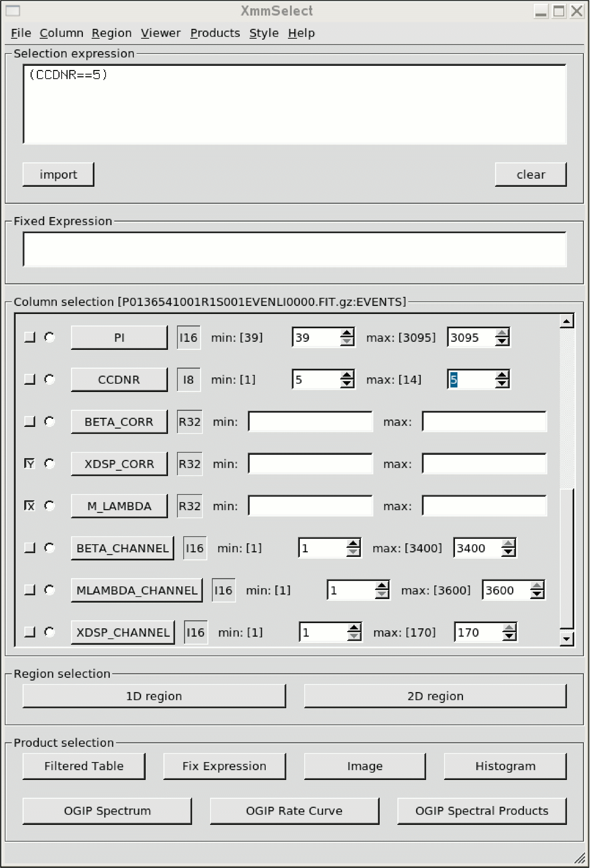
Task: Click the XDSP_CORR max input field
Action: tap(484, 463)
